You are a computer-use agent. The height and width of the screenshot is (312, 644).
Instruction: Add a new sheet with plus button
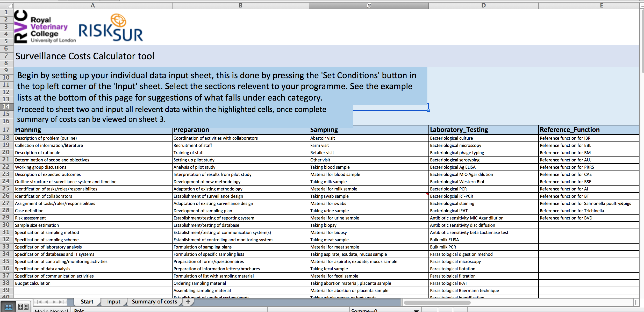[188, 302]
